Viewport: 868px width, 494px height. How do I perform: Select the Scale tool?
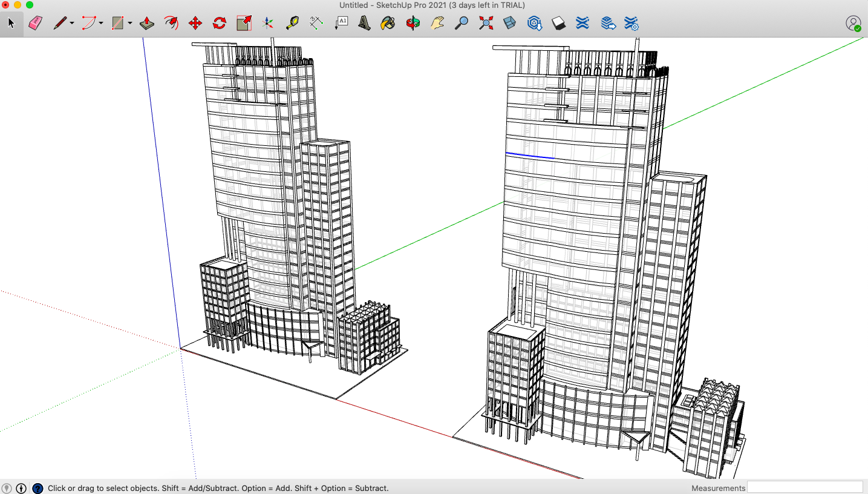[x=244, y=24]
